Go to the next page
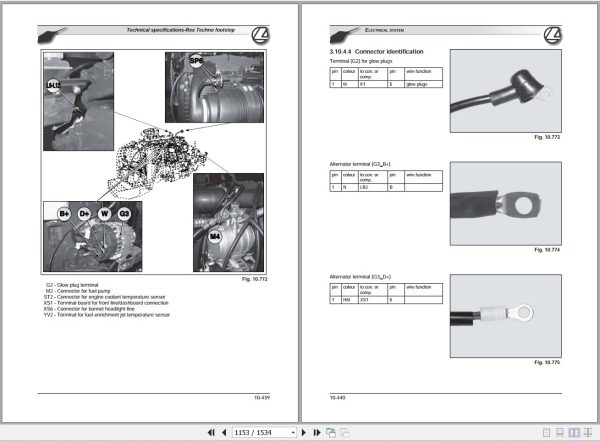The height and width of the screenshot is (441, 600). pos(304,433)
